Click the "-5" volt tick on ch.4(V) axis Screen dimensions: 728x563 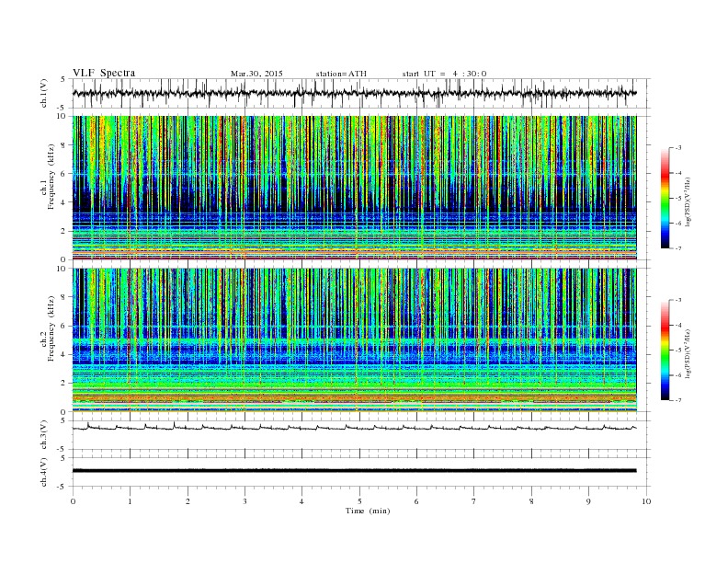point(63,487)
